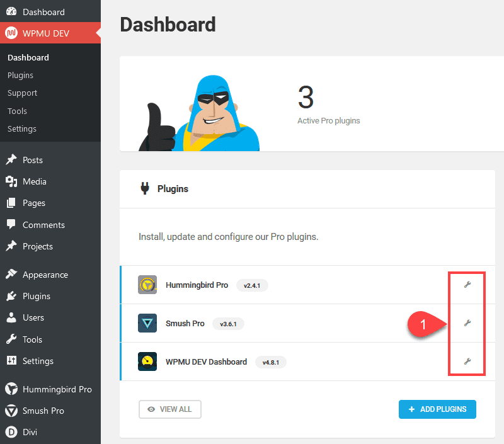The image size is (504, 444).
Task: Navigate to Support under WPMU DEV
Action: [22, 93]
